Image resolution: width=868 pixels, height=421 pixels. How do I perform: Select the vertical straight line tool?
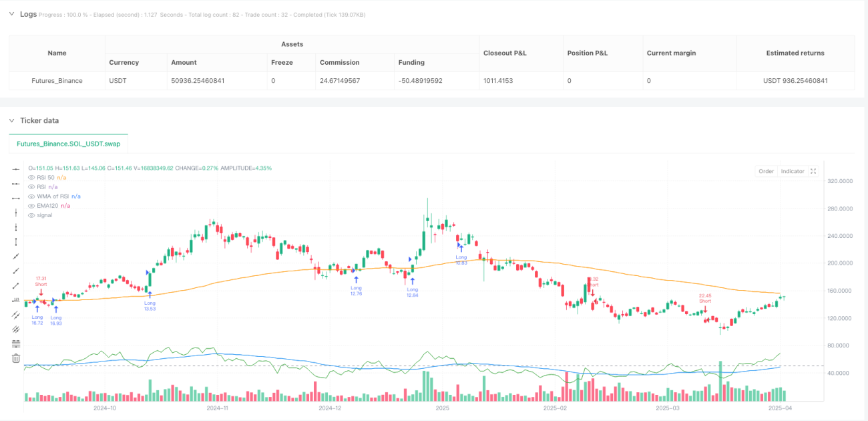[x=16, y=213]
